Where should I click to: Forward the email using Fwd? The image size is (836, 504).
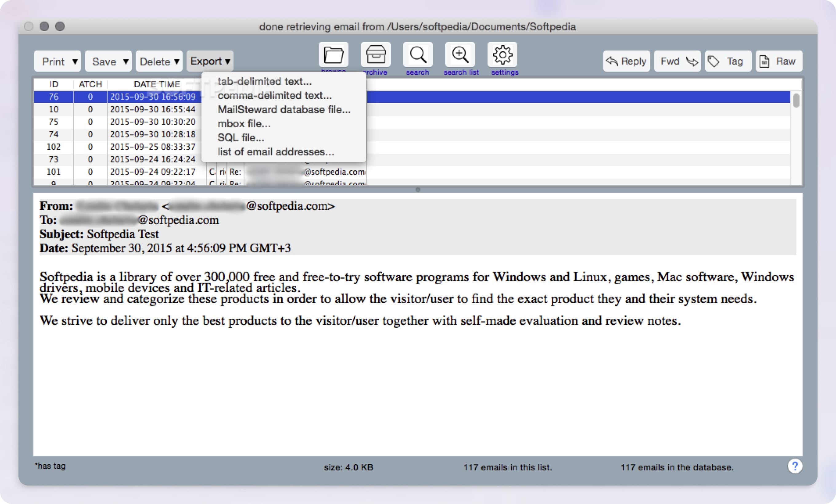(x=677, y=61)
